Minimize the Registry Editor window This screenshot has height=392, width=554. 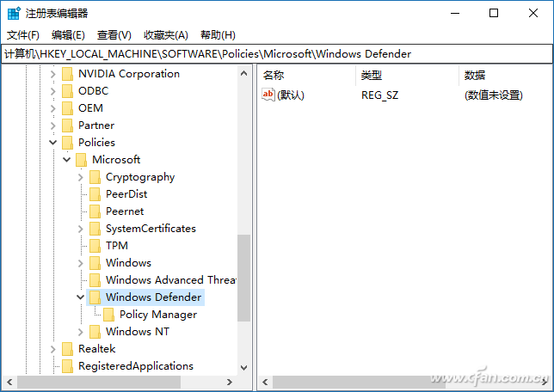pyautogui.click(x=455, y=14)
